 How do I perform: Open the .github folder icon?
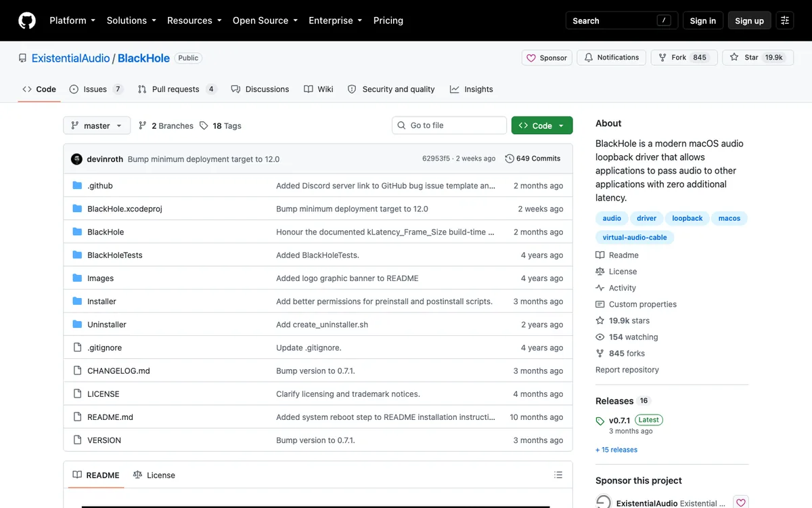tap(77, 186)
